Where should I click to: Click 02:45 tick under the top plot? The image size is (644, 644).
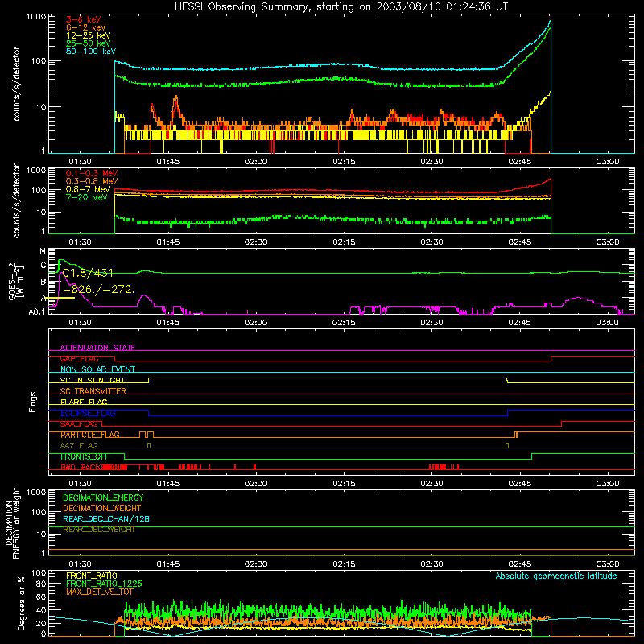519,162
